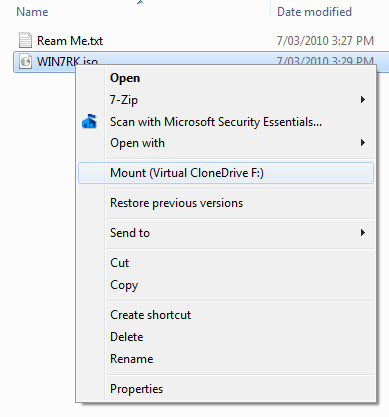Choose Copy from the context menu
The height and width of the screenshot is (417, 389).
(x=226, y=285)
